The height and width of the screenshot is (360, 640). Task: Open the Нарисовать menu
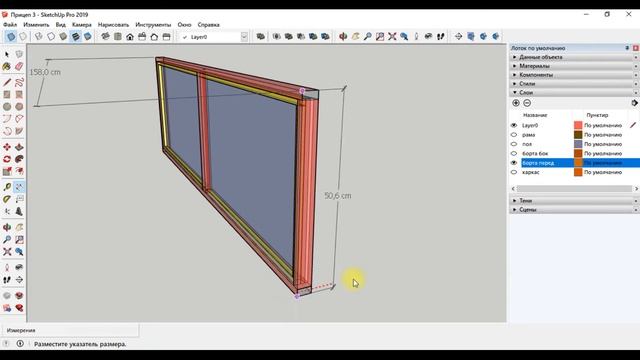(113, 25)
